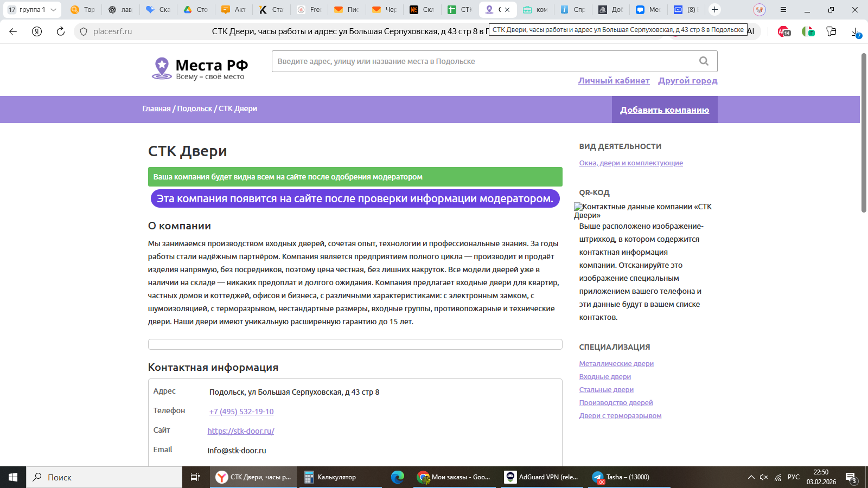Open the browser hamburger menu
Viewport: 868px width, 488px height.
pos(783,9)
